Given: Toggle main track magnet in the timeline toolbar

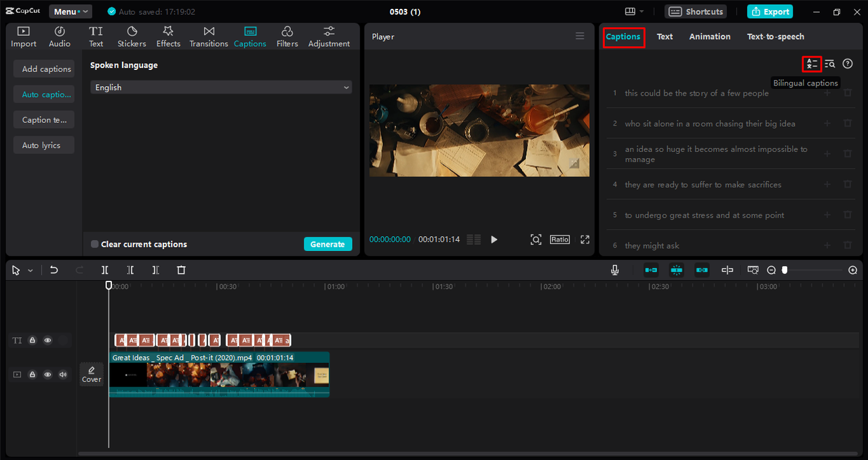Looking at the screenshot, I should click(x=651, y=270).
